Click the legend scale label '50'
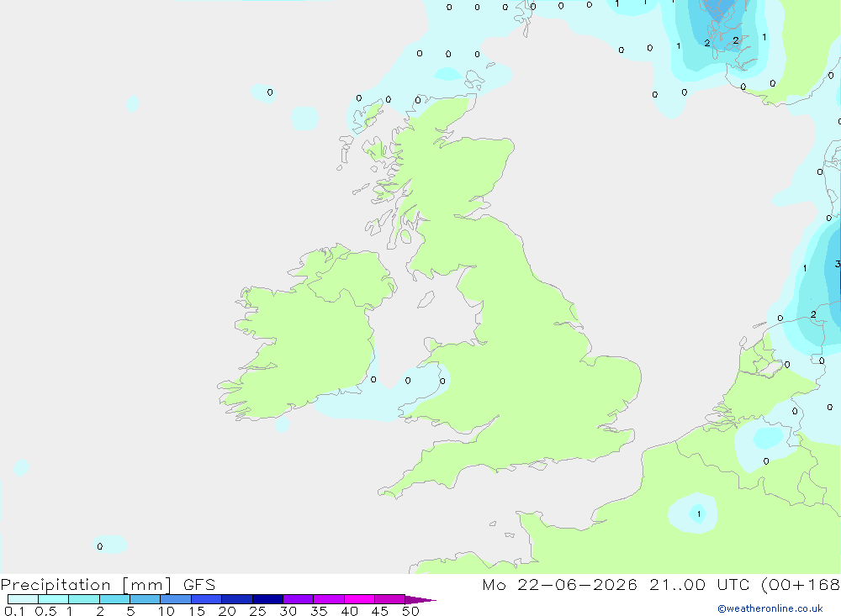The image size is (841, 616). tap(410, 611)
